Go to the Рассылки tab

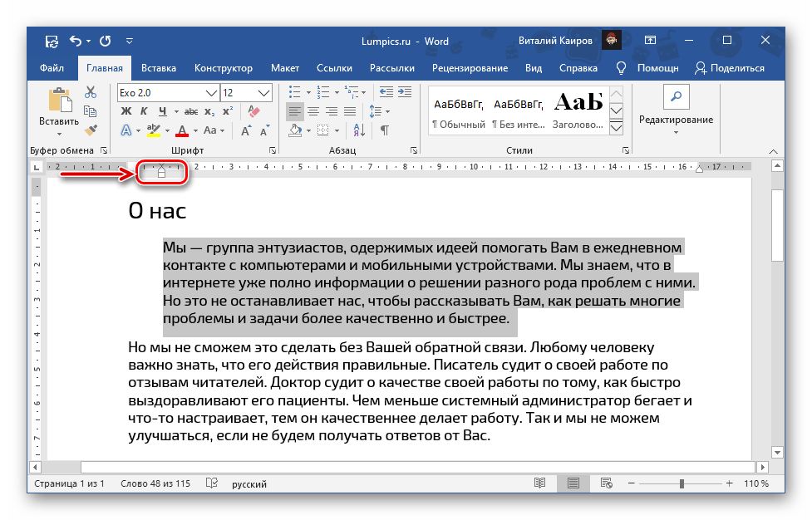tap(392, 68)
